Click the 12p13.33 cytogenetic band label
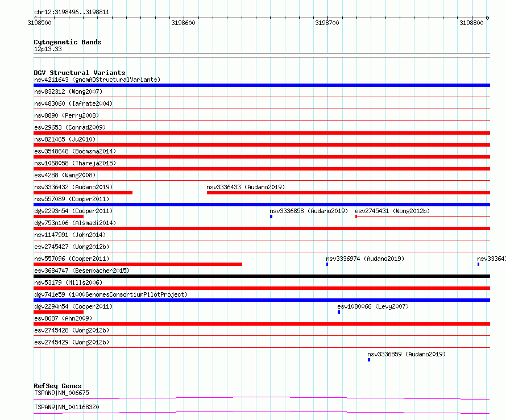The image size is (506, 420). click(x=48, y=49)
